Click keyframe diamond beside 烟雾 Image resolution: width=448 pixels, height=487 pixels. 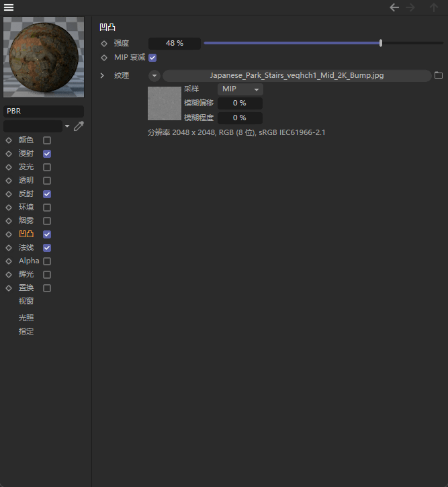(9, 221)
